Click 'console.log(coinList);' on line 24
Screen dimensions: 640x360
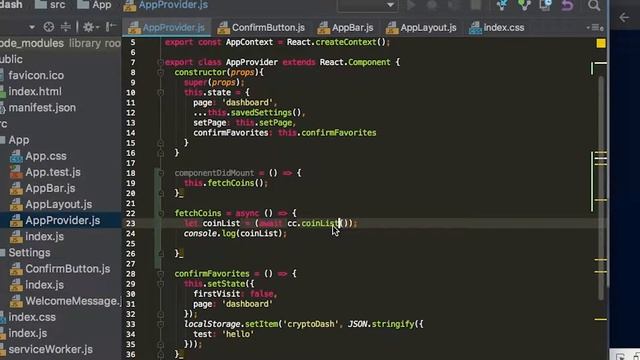(235, 233)
